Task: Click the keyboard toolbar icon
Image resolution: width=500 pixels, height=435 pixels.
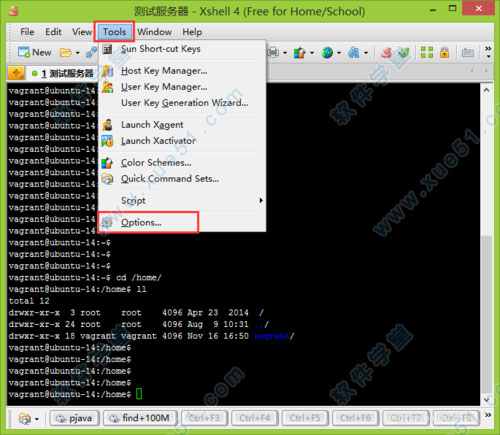Action: point(468,53)
